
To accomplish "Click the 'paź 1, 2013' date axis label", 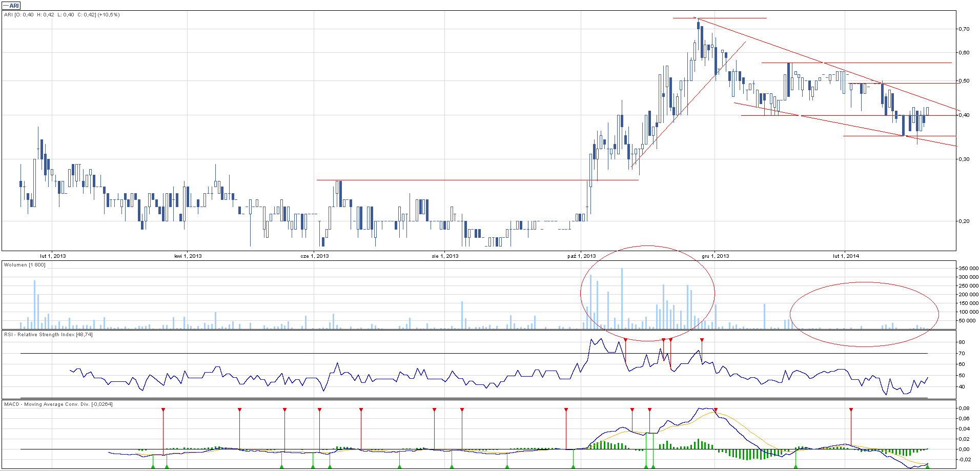I will point(581,256).
